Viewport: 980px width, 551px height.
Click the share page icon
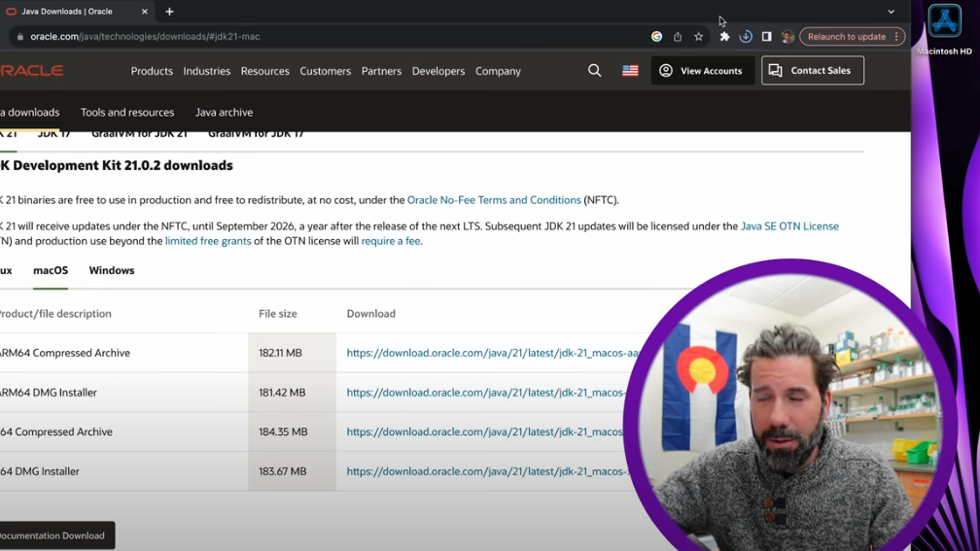[x=678, y=36]
